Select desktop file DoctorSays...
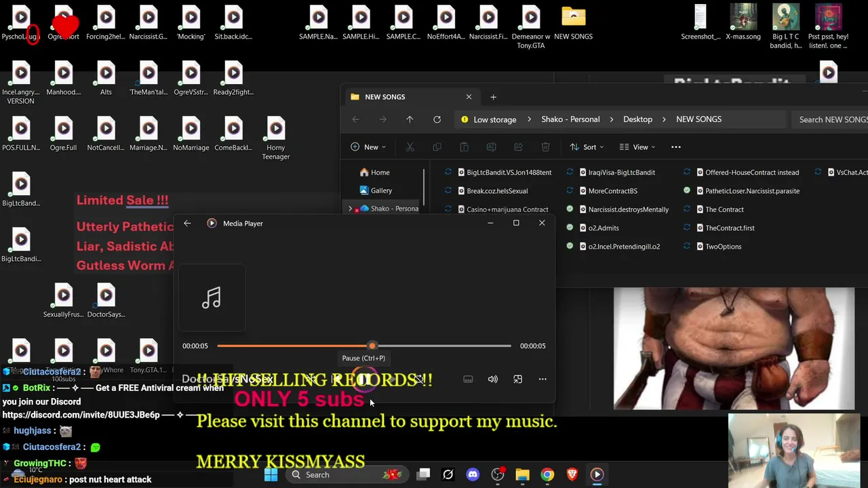This screenshot has width=868, height=488. pos(106,301)
